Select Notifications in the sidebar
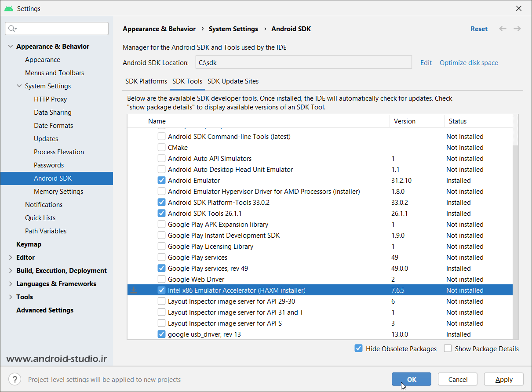Screen dimensions: 532x392 (44, 205)
